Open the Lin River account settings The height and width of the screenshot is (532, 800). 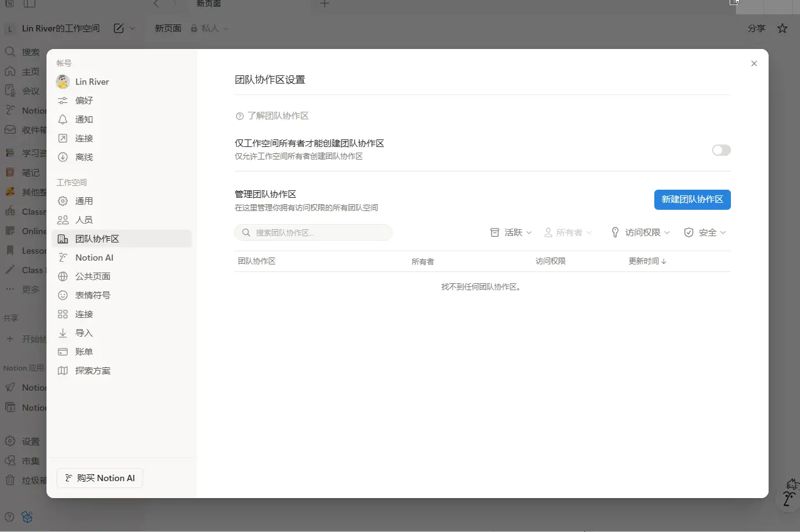(121, 82)
